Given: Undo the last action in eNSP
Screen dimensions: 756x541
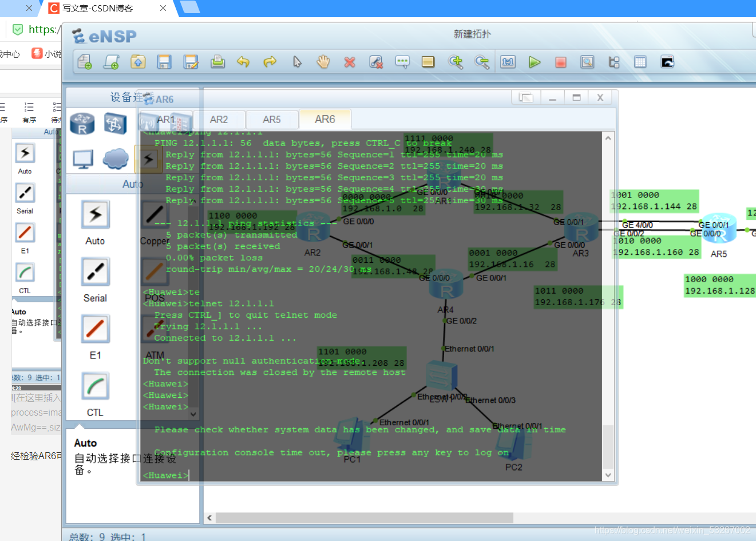Looking at the screenshot, I should (244, 62).
